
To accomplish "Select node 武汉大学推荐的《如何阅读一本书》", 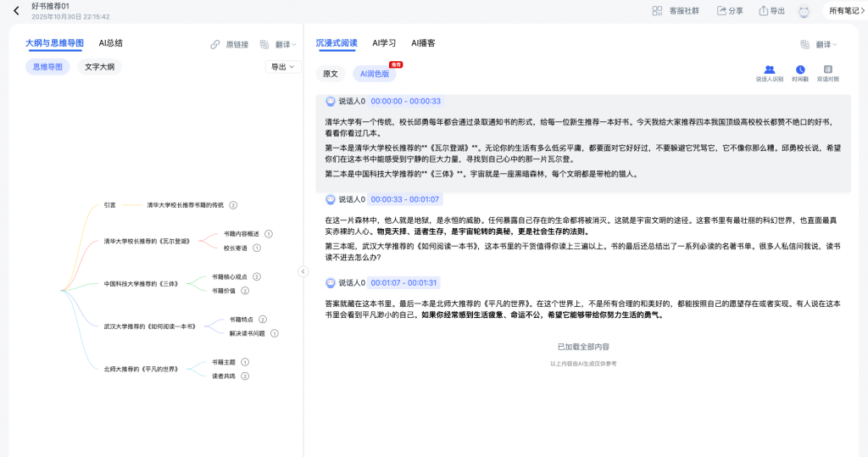I will click(149, 326).
